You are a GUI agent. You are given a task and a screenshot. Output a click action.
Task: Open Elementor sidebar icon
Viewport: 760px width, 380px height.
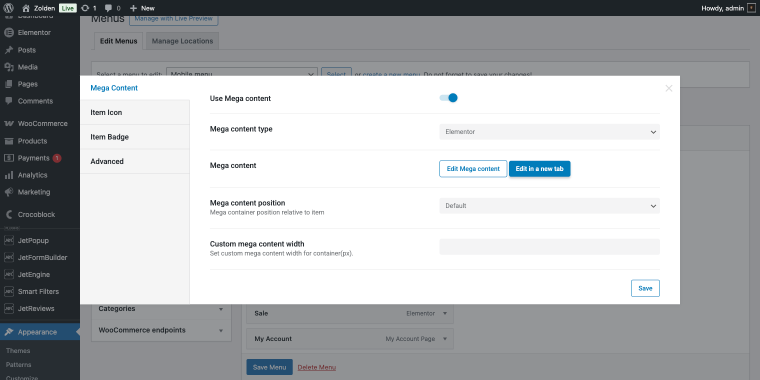tap(9, 32)
